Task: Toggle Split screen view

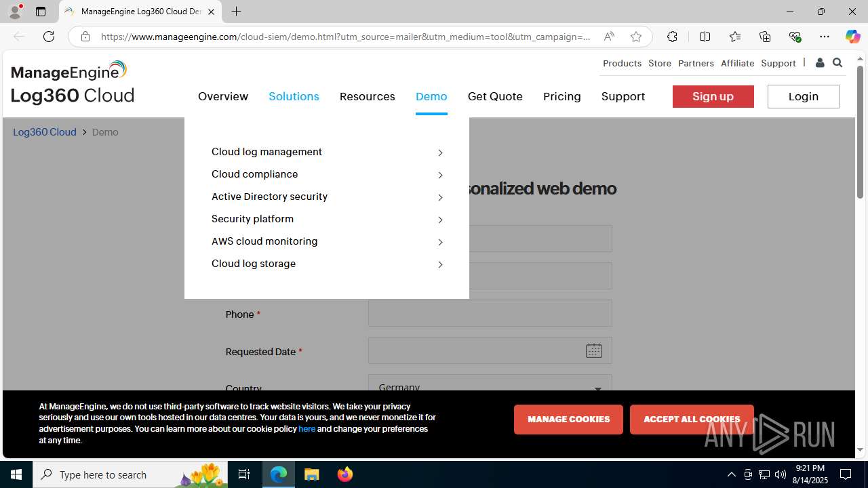Action: point(705,37)
